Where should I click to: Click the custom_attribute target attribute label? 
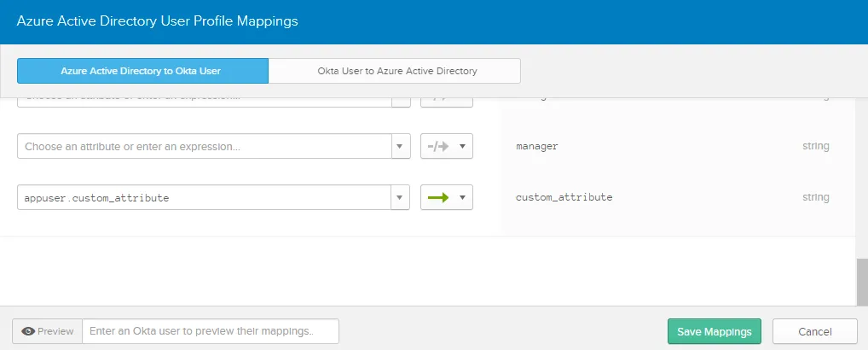point(564,197)
